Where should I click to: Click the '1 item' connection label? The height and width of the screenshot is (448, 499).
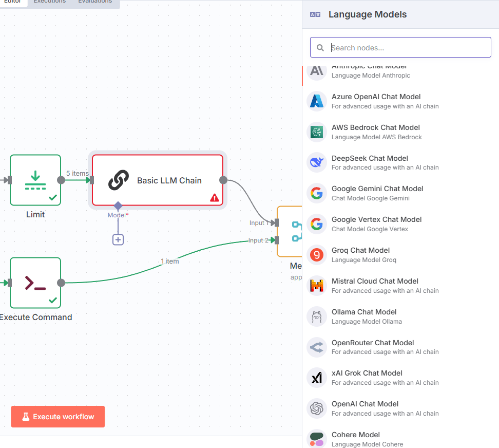pyautogui.click(x=170, y=261)
